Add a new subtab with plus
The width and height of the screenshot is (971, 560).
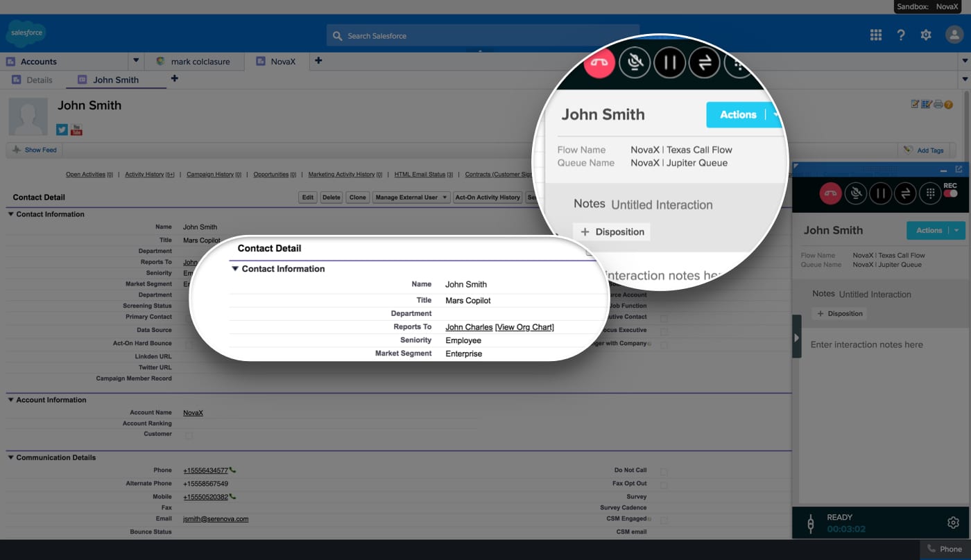pos(174,78)
